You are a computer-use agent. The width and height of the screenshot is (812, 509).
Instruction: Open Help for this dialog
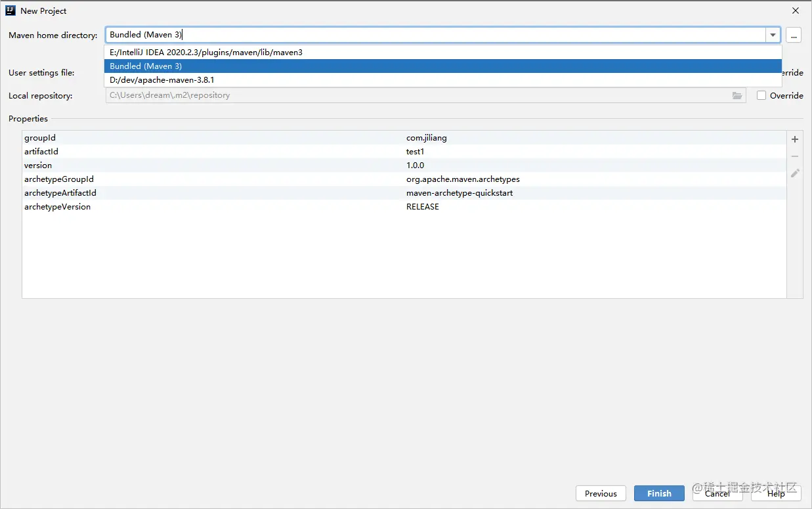tap(776, 493)
